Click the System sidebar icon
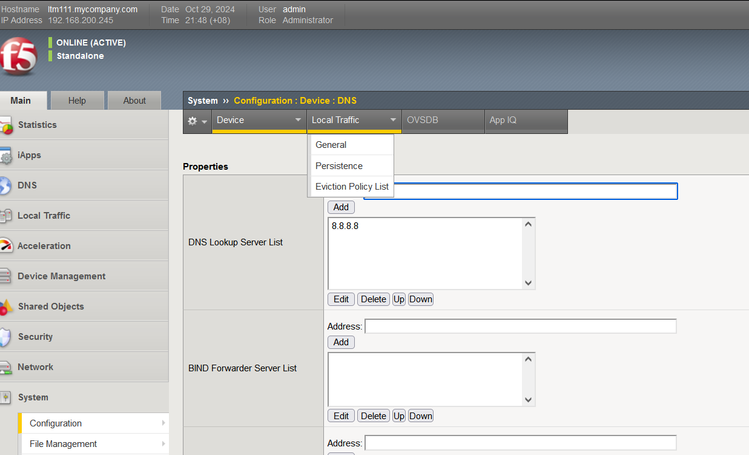This screenshot has width=749, height=455. click(x=6, y=397)
